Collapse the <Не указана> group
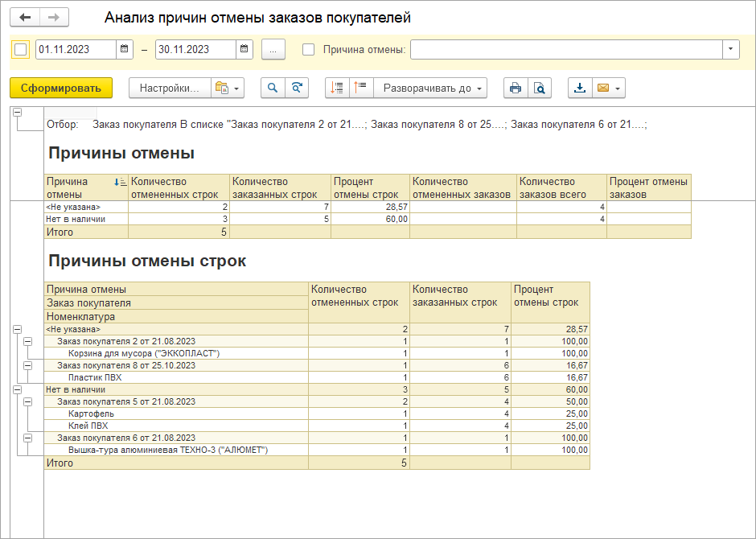 coord(17,329)
